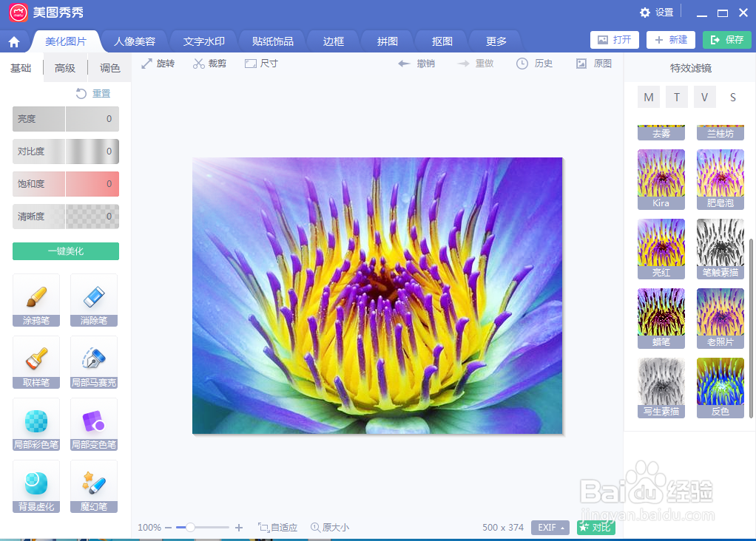
Task: Toggle the M filter category
Action: pos(649,96)
